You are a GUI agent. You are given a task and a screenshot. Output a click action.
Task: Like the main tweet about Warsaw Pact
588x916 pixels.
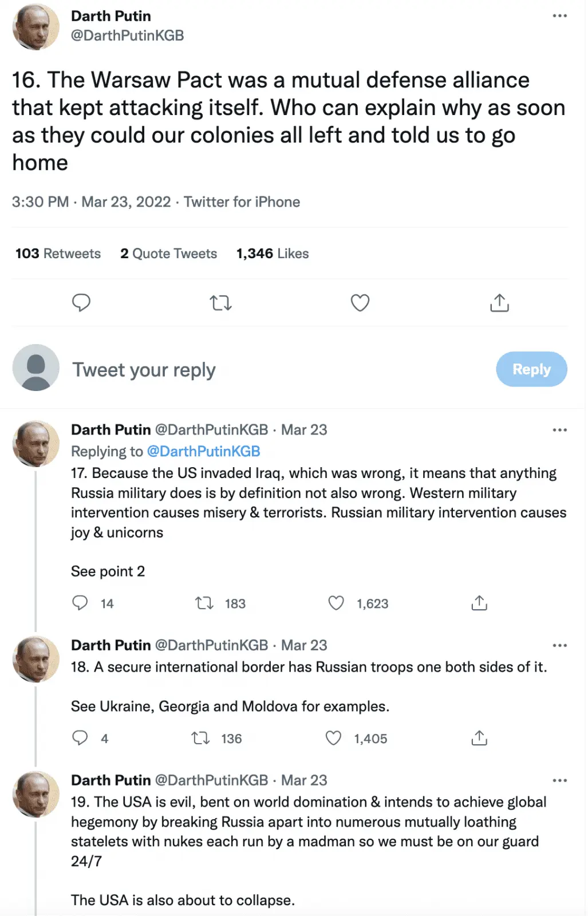[x=360, y=303]
